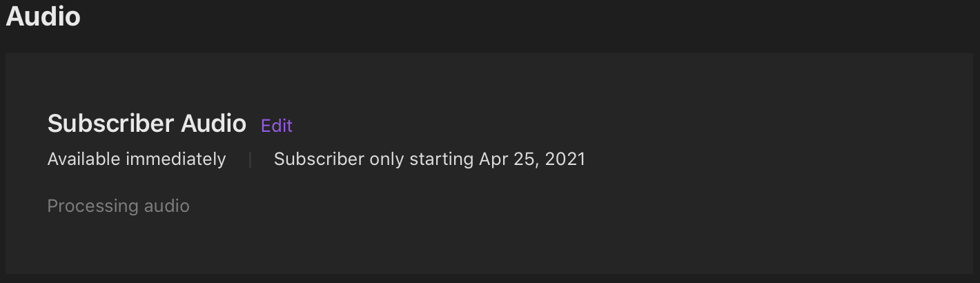Select the Subscriber Audio title
The width and height of the screenshot is (980, 283).
coord(146,124)
